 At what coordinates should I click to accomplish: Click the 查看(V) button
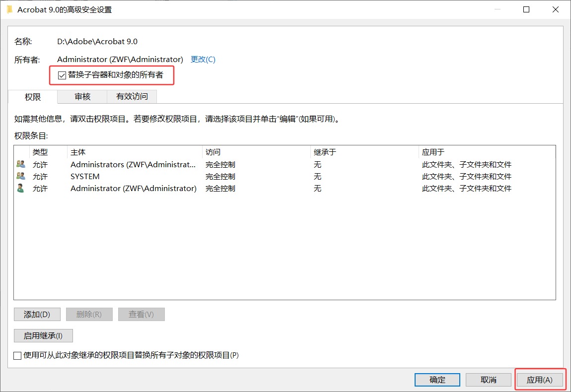coord(142,314)
